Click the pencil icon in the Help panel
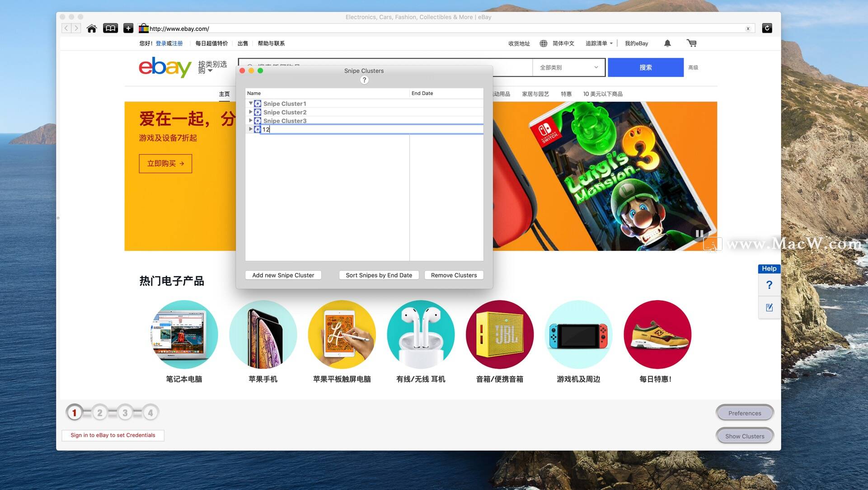 pos(769,307)
